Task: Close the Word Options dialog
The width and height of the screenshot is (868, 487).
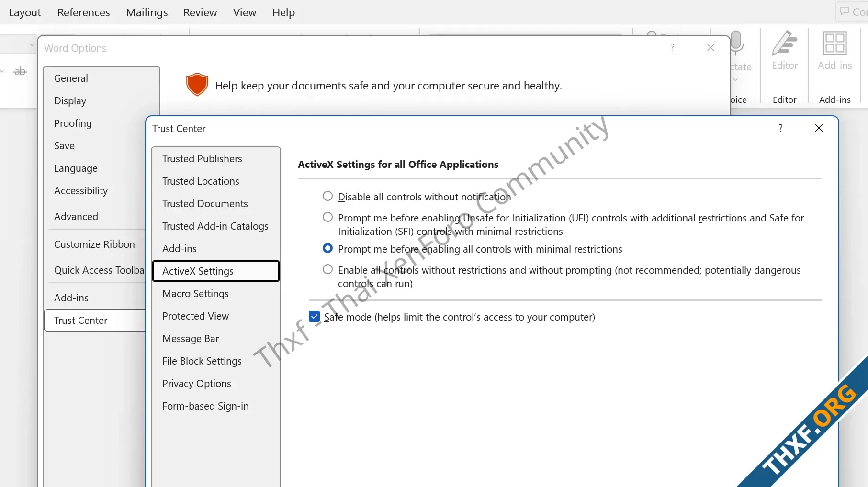Action: [x=710, y=47]
